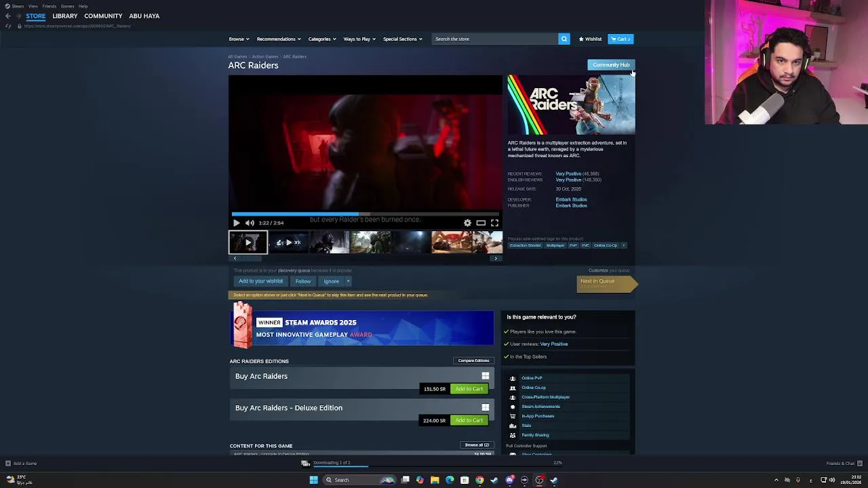This screenshot has height=488, width=868.
Task: Open the COMMUNITY tab
Action: click(103, 16)
